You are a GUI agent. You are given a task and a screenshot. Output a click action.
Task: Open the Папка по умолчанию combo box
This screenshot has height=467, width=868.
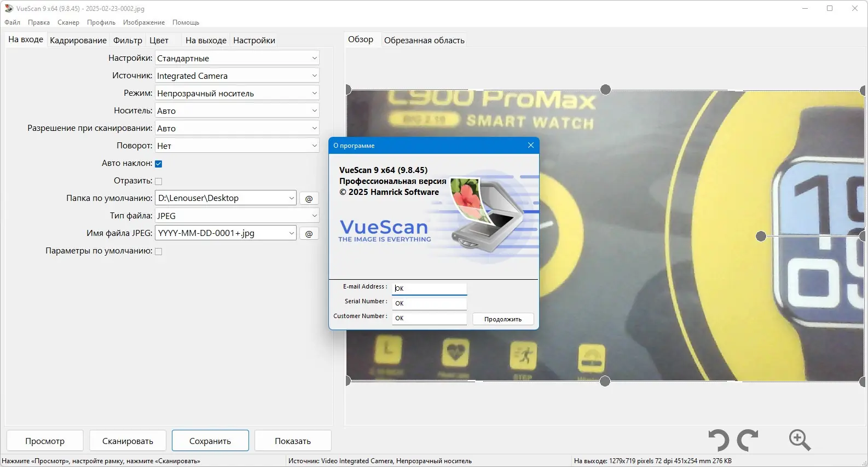(226, 198)
